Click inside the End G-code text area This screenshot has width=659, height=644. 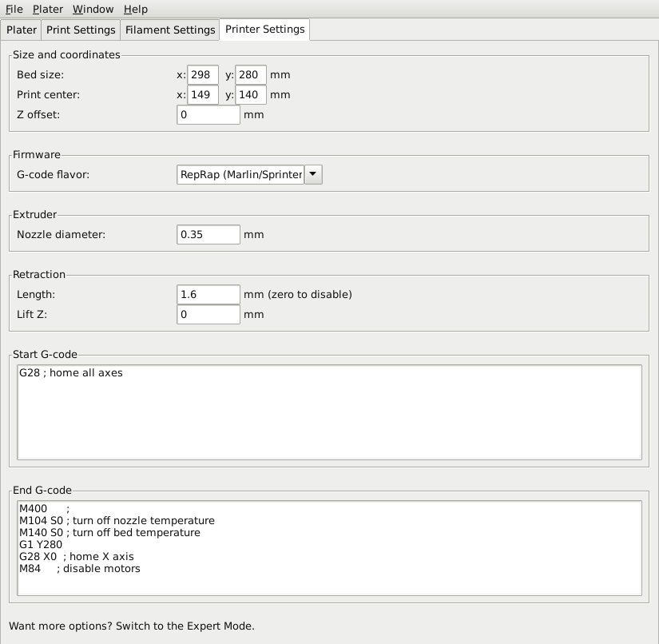pos(329,548)
